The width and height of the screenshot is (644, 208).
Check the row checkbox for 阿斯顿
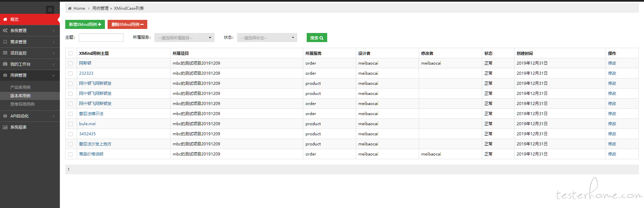(x=70, y=63)
